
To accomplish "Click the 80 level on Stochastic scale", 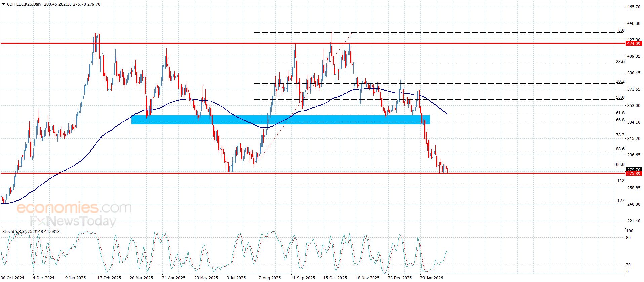I will (629, 238).
